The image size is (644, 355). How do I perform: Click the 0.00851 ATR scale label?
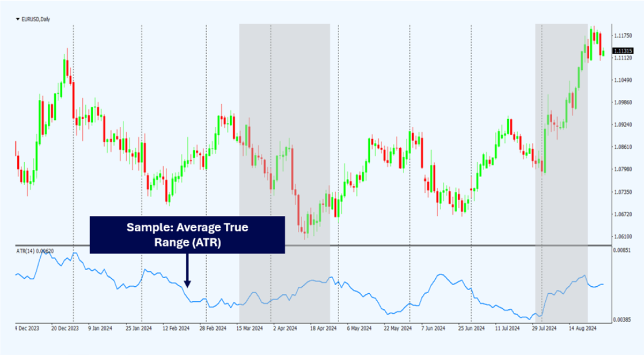coord(623,250)
